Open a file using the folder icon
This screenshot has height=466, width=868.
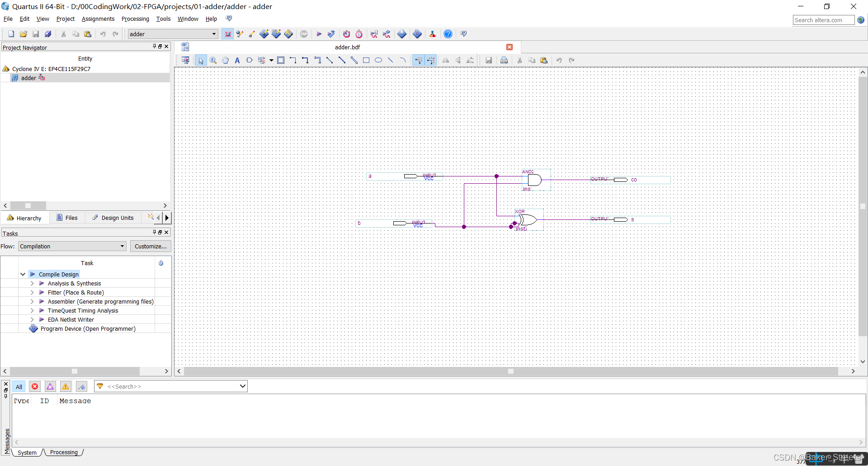click(24, 34)
